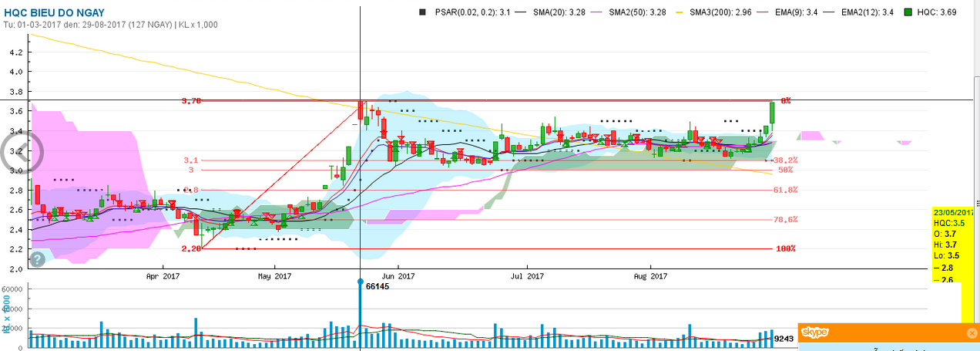Select the 38.2% Fibonacci level label
Viewport: 980px width, 351px height.
point(785,160)
